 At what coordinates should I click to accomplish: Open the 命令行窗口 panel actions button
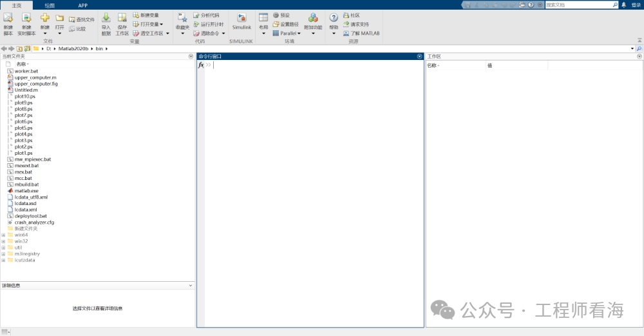[419, 56]
